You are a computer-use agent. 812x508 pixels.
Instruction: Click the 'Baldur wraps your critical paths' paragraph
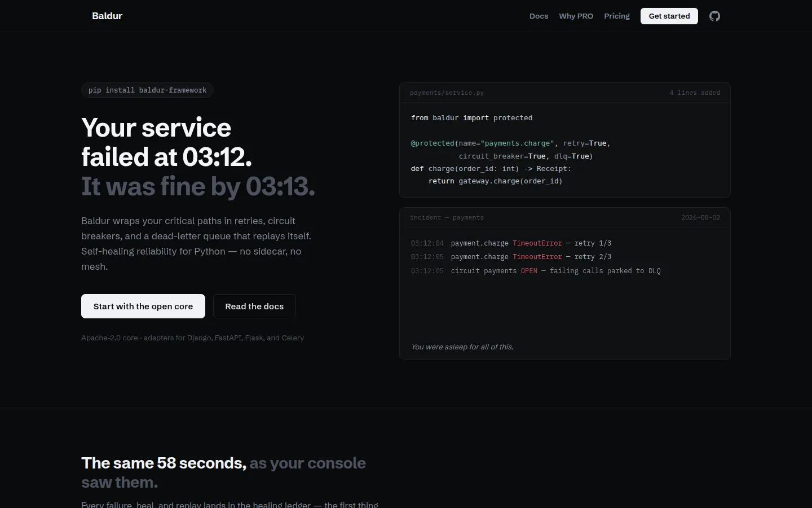197,243
